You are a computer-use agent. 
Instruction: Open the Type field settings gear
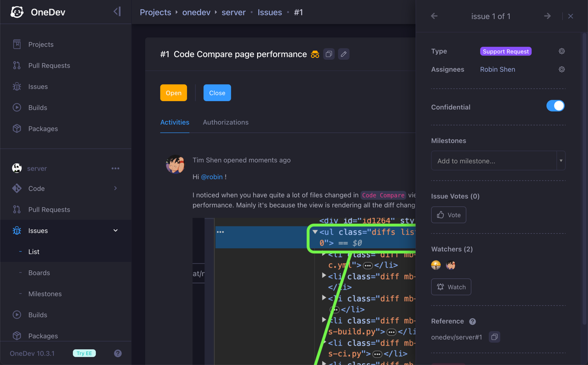pyautogui.click(x=562, y=51)
